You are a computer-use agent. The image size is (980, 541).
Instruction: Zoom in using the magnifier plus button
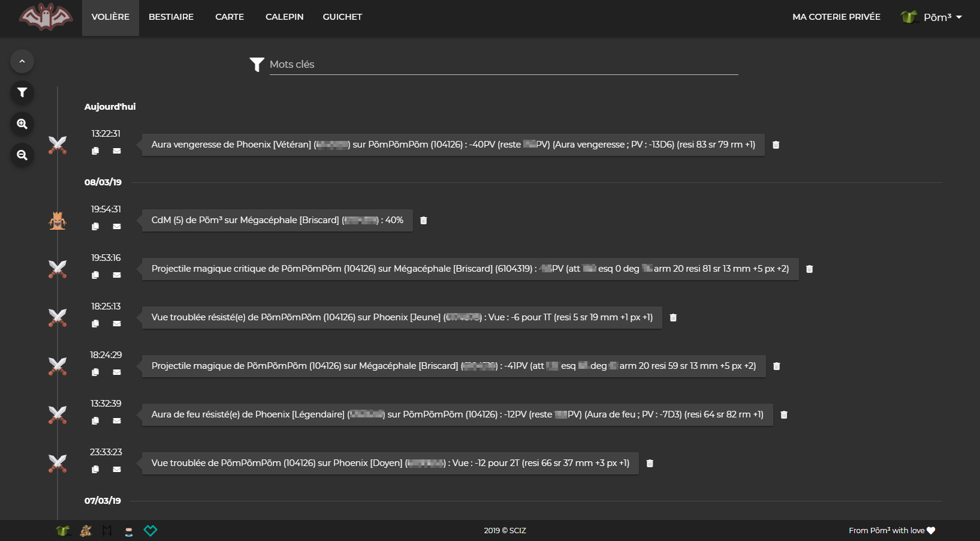[22, 124]
